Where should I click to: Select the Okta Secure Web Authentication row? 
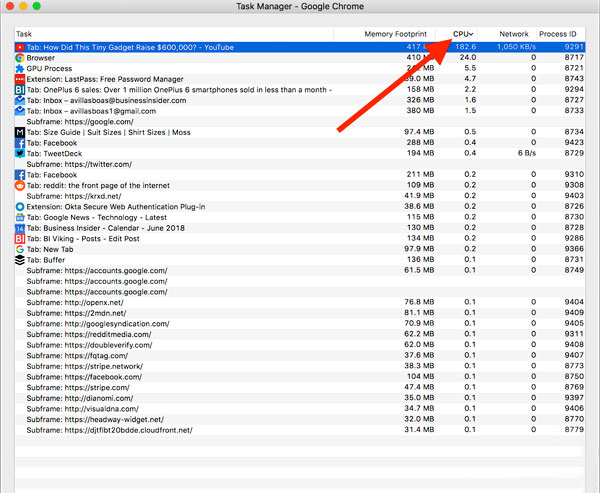(x=300, y=207)
